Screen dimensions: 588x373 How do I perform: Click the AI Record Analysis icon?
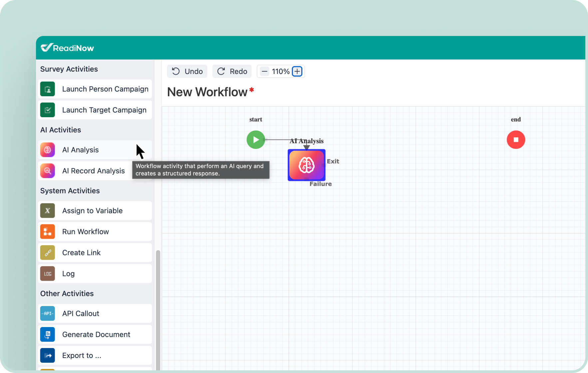[x=47, y=171]
